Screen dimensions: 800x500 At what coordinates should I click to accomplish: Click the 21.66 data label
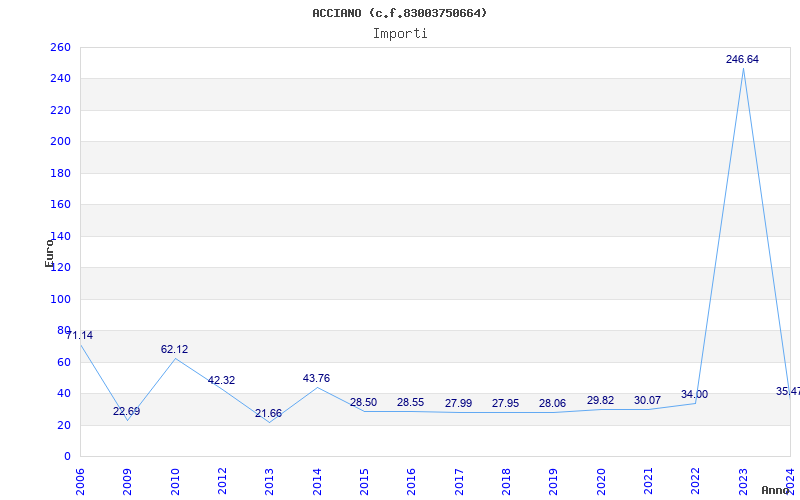coord(268,414)
